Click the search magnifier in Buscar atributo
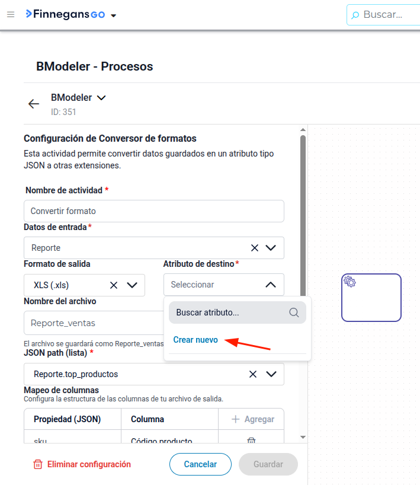This screenshot has width=420, height=504. pyautogui.click(x=294, y=312)
